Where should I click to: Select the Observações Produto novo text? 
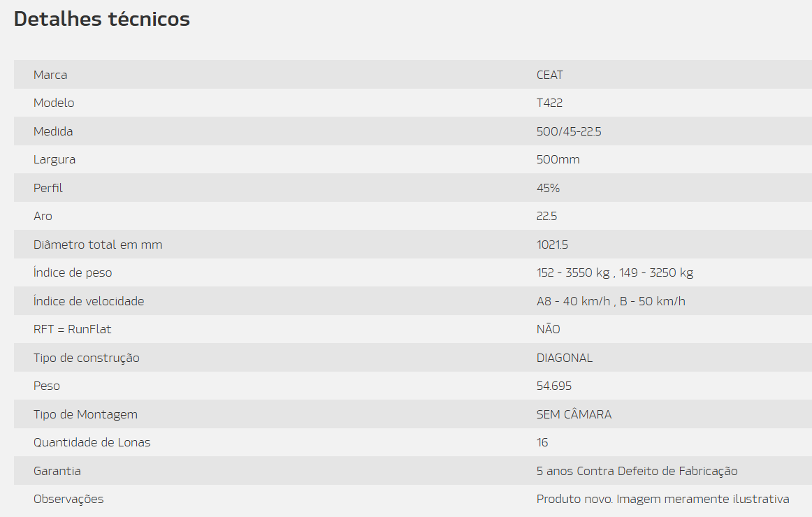click(x=663, y=499)
